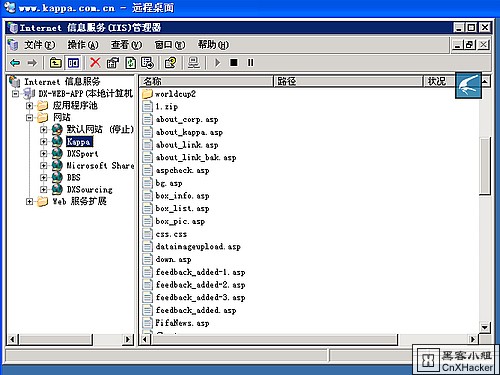Image resolution: width=500 pixels, height=375 pixels.
Task: Select about_corp.asp in file list
Action: coord(187,119)
